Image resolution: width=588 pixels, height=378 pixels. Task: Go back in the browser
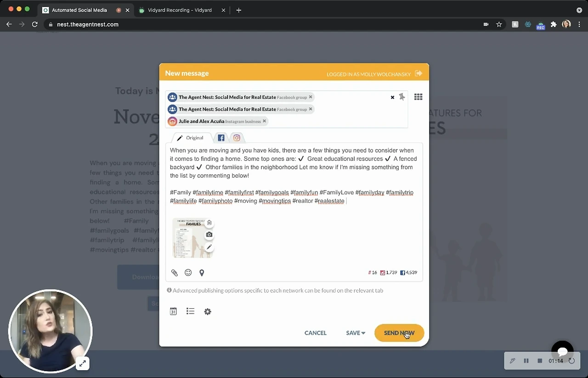tap(9, 24)
